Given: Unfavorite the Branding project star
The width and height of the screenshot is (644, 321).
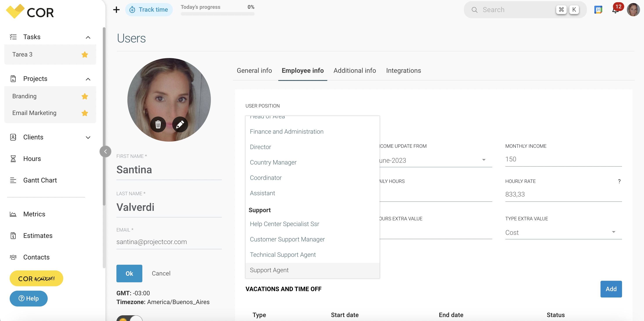Looking at the screenshot, I should pyautogui.click(x=85, y=96).
